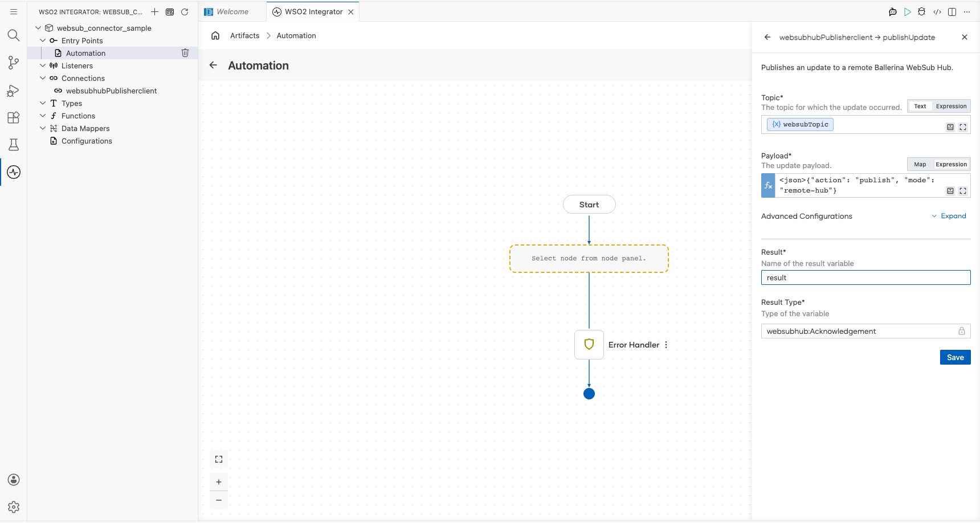980x523 pixels.
Task: Click the diagram end node circle
Action: point(589,394)
